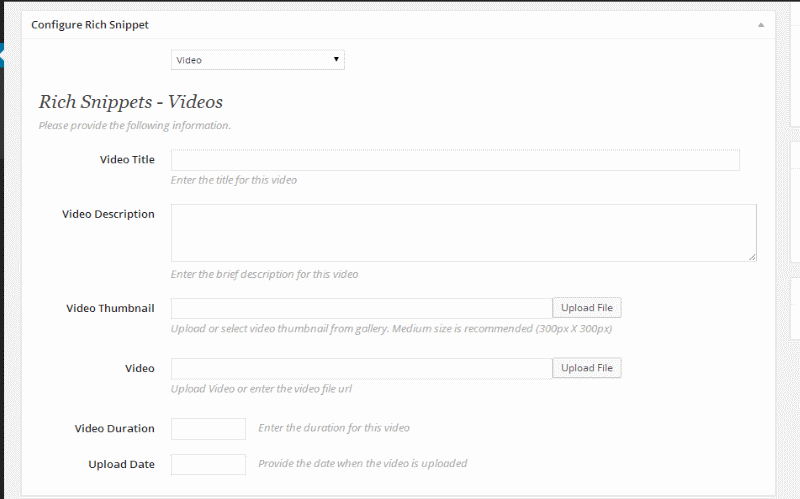Click the Upload Date label
Viewport: 800px width, 499px height.
(121, 464)
